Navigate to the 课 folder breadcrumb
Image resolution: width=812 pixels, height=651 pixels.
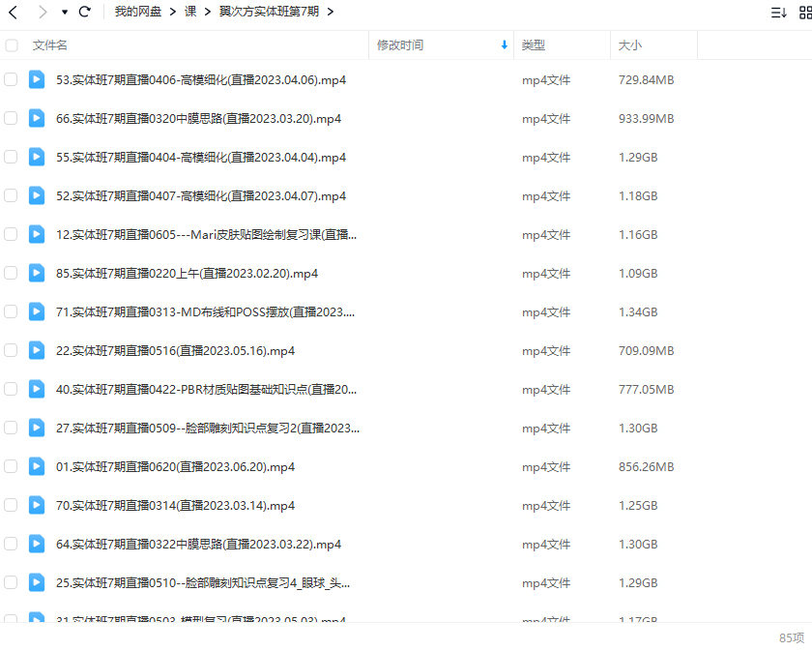coord(192,12)
